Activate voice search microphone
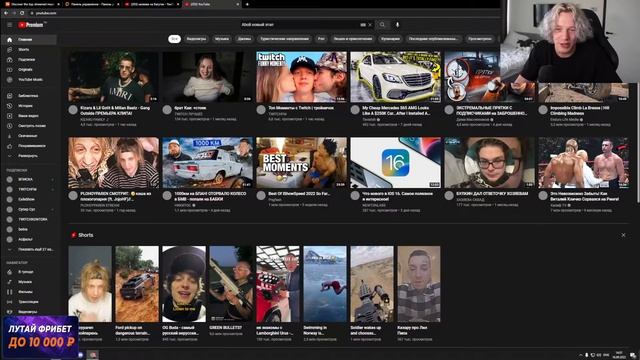640x360 pixels. click(x=397, y=25)
